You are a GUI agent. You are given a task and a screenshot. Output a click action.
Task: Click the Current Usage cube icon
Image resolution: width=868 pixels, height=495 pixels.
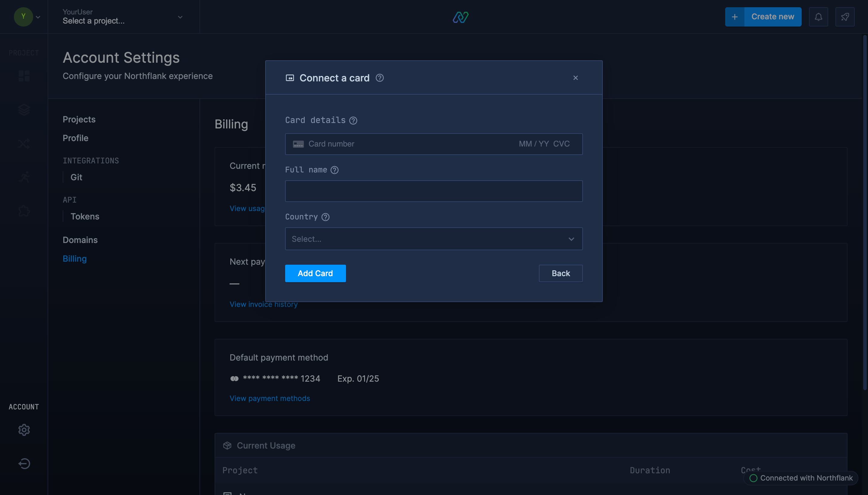point(227,445)
